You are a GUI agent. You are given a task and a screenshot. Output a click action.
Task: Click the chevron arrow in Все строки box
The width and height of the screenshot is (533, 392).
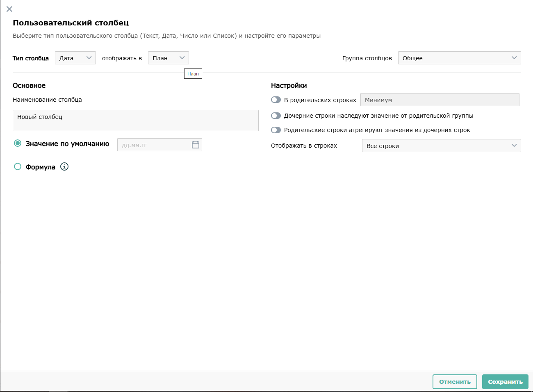pyautogui.click(x=514, y=146)
